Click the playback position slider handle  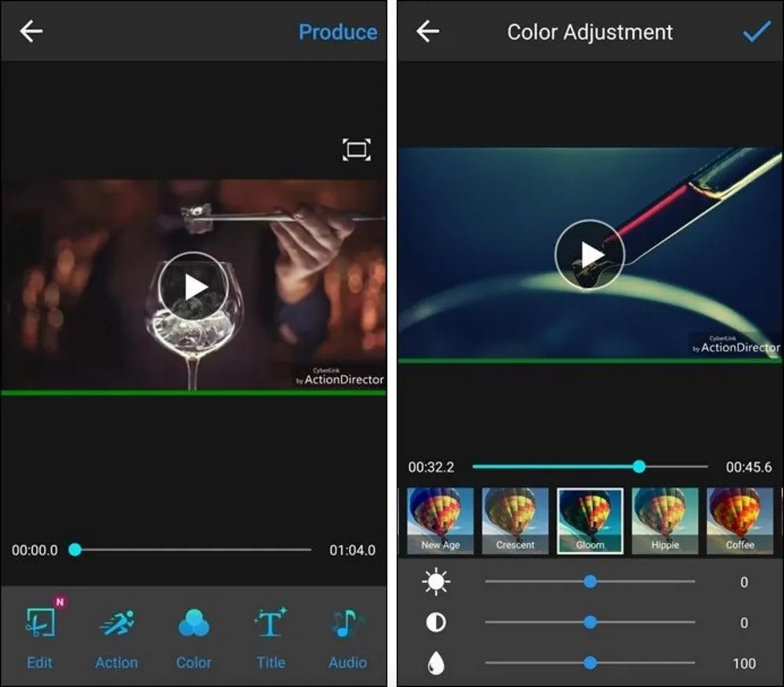point(638,466)
